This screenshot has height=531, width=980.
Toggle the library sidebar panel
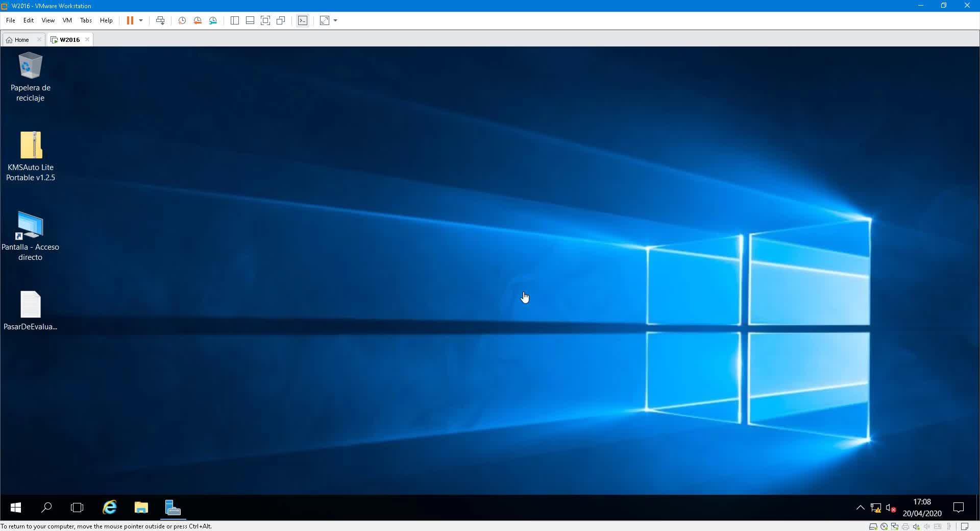(235, 20)
